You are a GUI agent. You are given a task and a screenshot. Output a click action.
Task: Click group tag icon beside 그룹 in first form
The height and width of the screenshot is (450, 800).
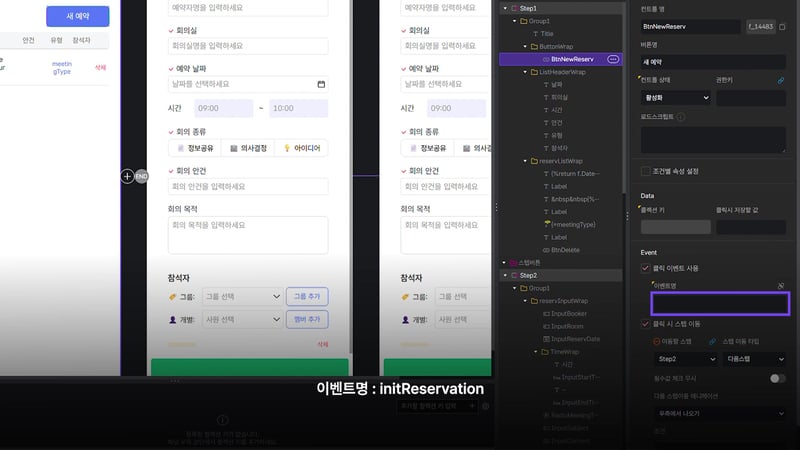tap(172, 297)
